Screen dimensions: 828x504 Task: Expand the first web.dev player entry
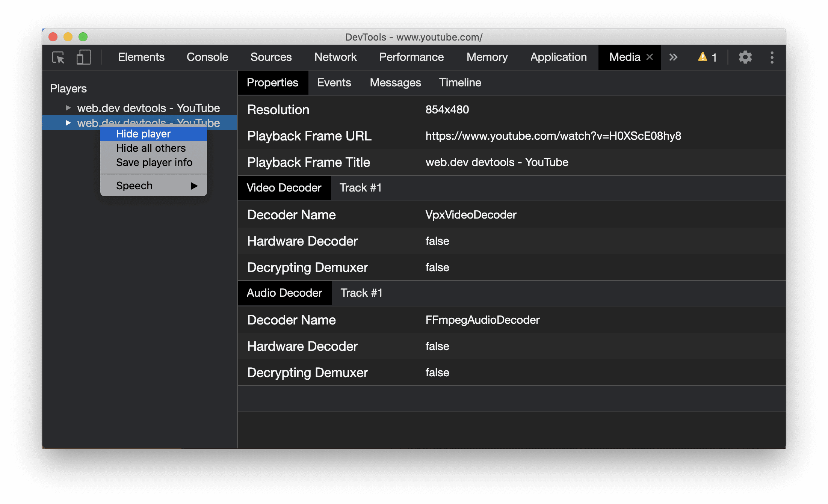(x=67, y=108)
